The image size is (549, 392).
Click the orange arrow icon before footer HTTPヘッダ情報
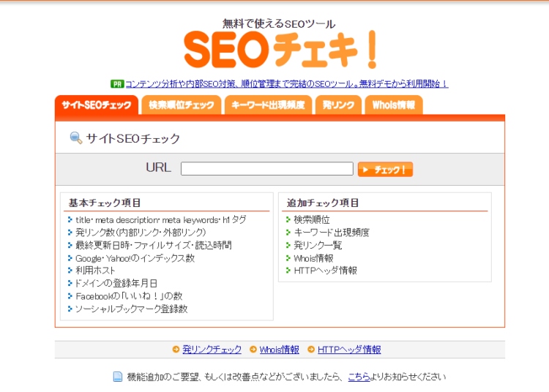pyautogui.click(x=311, y=350)
